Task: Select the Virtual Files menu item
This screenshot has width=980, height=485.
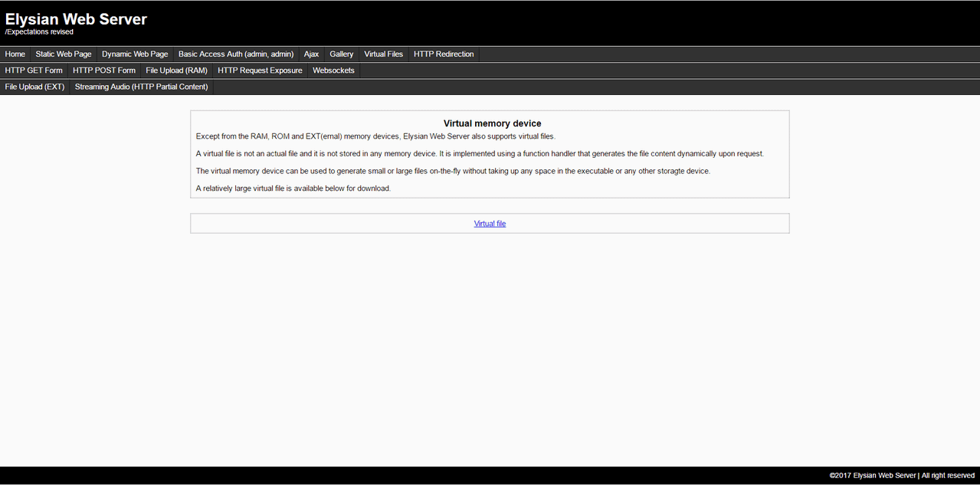Action: pos(384,54)
